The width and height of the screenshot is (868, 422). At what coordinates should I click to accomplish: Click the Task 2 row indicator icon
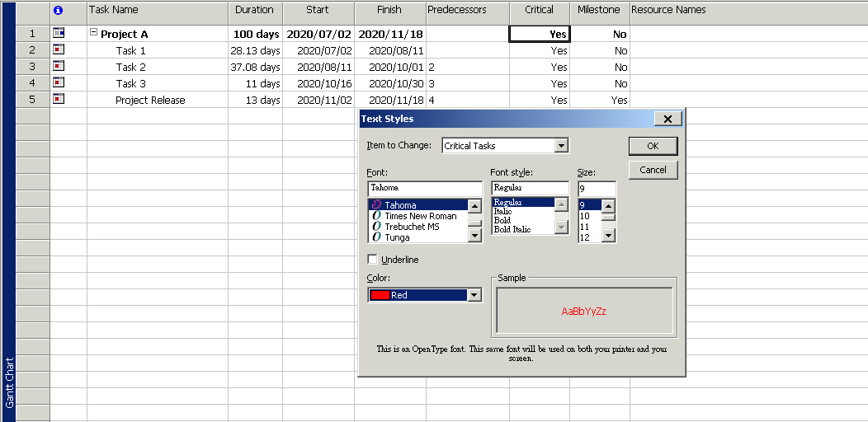tap(58, 67)
